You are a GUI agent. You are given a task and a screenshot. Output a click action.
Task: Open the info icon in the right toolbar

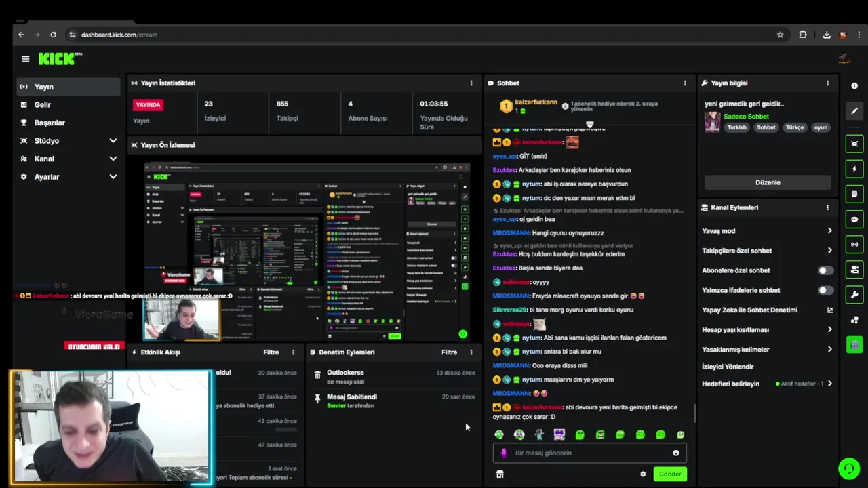tap(854, 86)
